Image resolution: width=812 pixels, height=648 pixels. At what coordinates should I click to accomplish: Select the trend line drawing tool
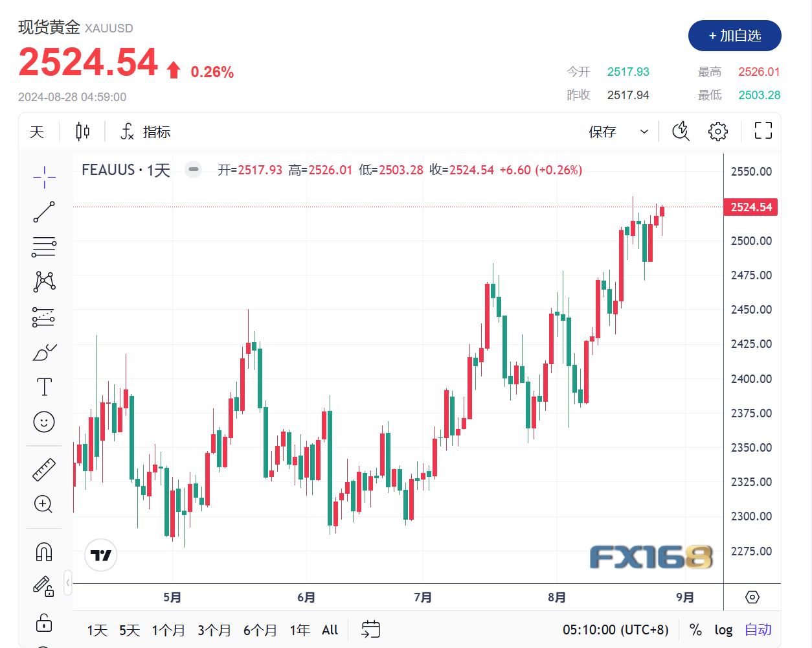(44, 212)
